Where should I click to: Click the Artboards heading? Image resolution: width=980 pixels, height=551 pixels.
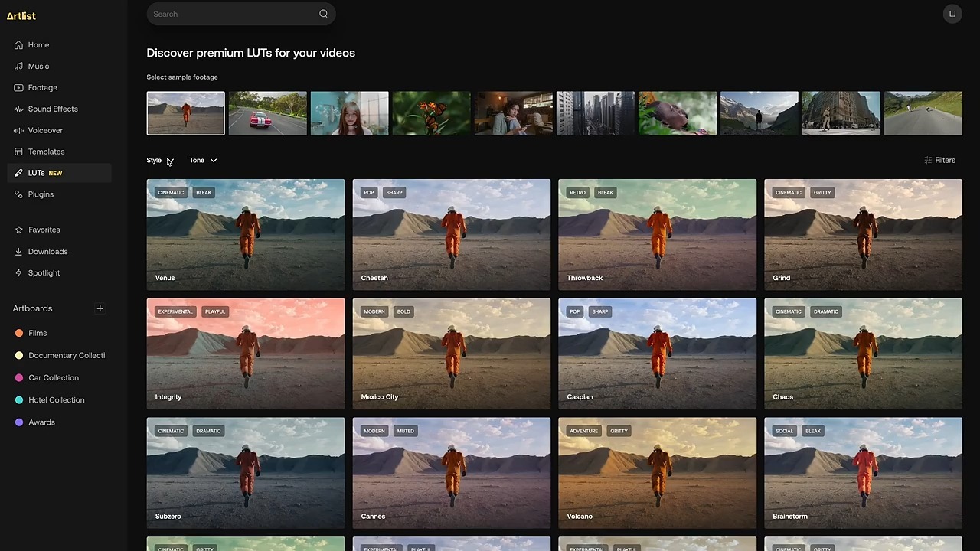tap(32, 308)
